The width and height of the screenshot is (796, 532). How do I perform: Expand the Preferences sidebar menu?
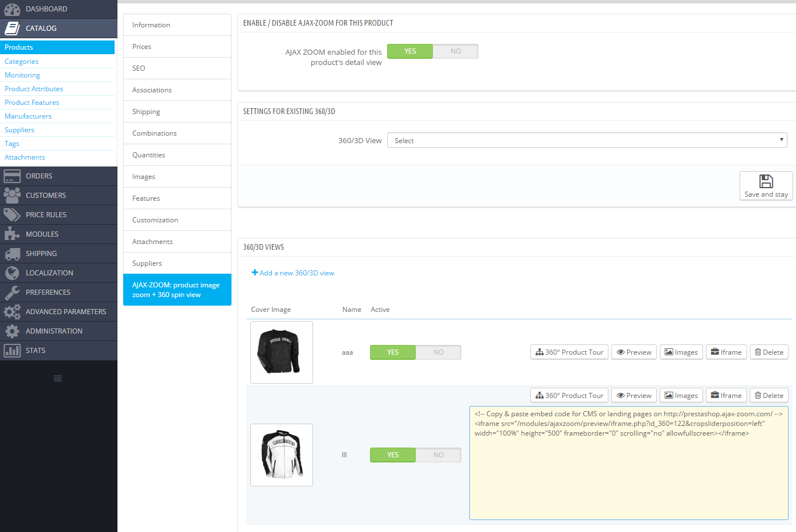(48, 293)
